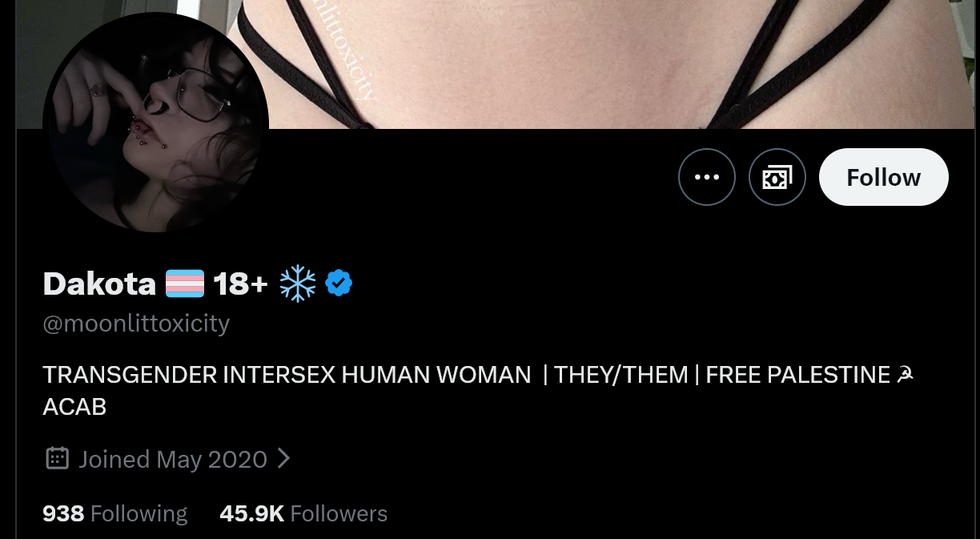
Task: Click the blue verified checkmark badge
Action: 339,284
